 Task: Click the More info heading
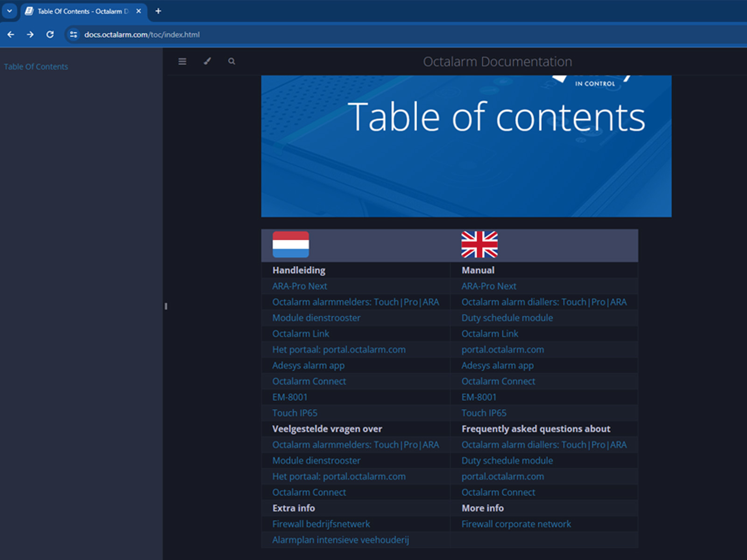483,508
